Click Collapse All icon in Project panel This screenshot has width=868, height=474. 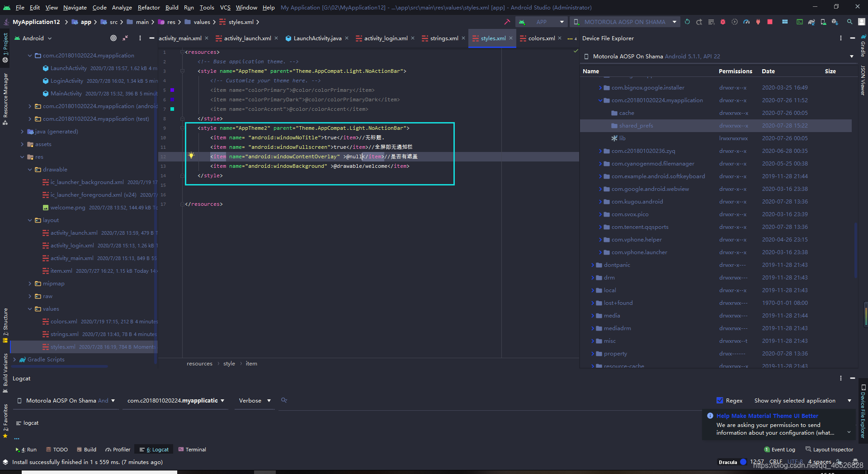point(125,38)
